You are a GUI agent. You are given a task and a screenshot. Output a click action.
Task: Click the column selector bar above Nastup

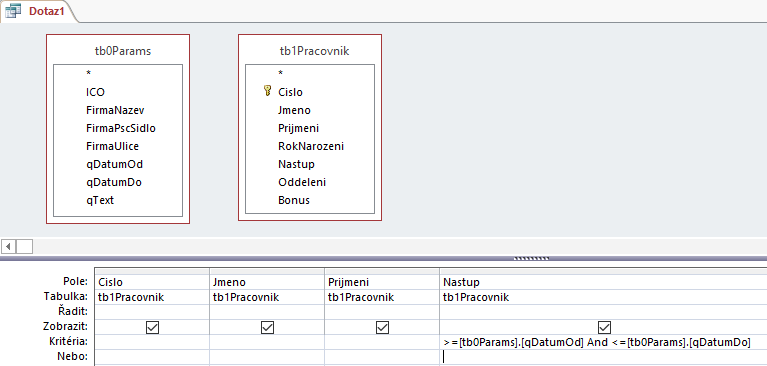[x=604, y=271]
